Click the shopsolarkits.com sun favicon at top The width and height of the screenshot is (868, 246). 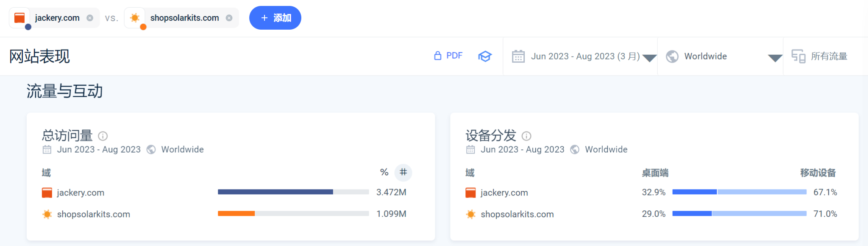(x=135, y=18)
